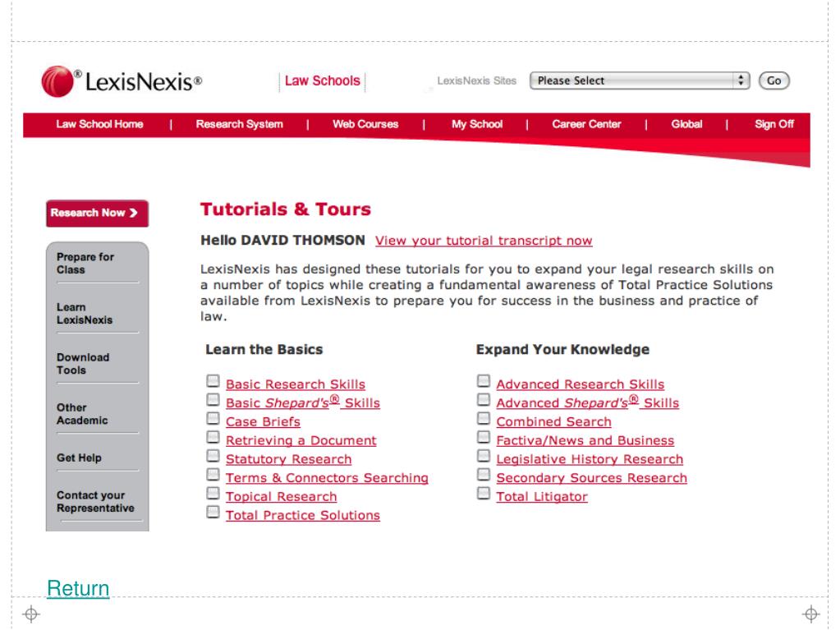Open Legislative History Research link

coord(590,459)
